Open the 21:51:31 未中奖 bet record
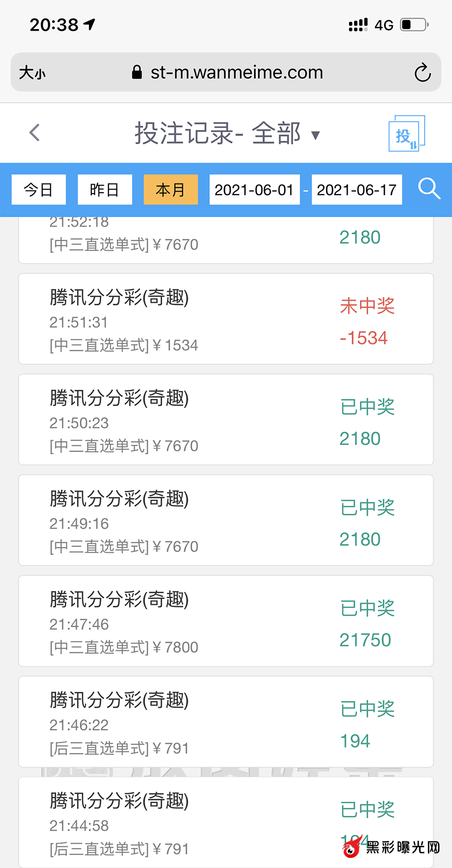The height and width of the screenshot is (868, 452). pos(226,319)
